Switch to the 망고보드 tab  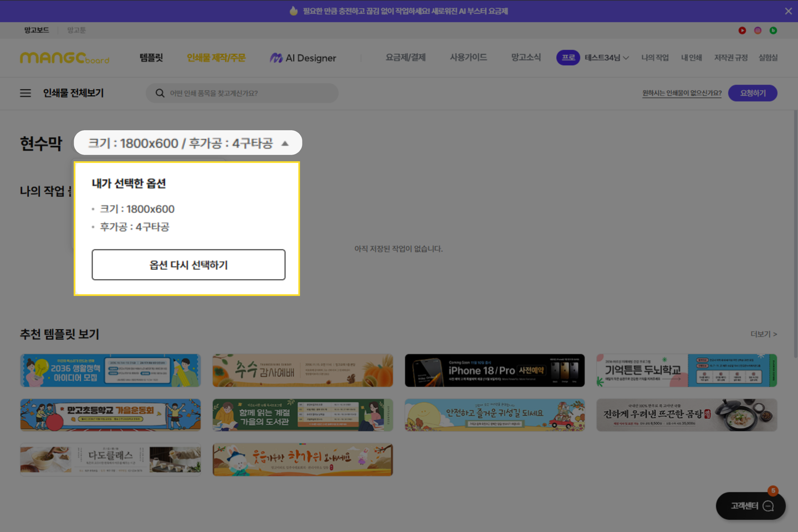tap(37, 30)
